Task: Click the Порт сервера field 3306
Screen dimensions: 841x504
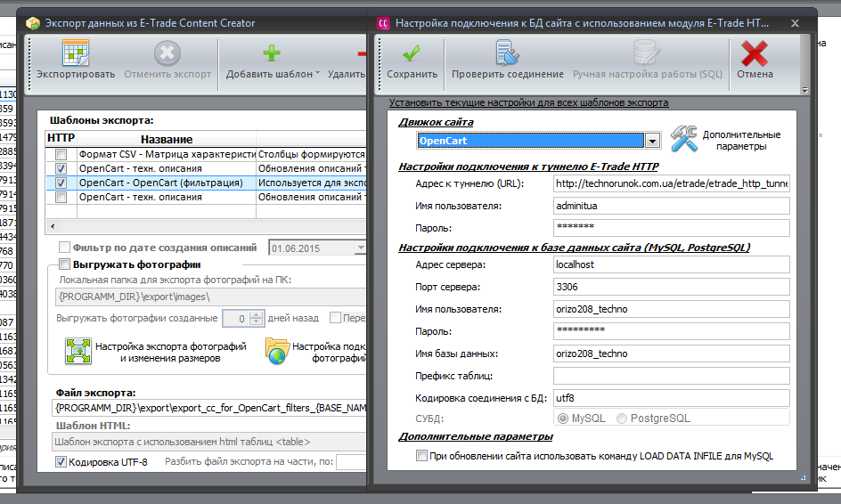Action: click(671, 287)
